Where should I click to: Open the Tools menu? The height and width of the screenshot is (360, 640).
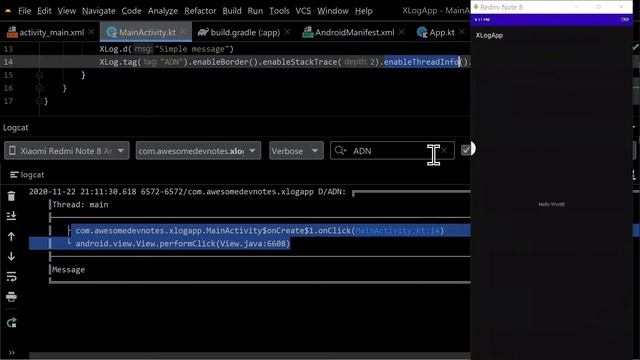(x=279, y=11)
